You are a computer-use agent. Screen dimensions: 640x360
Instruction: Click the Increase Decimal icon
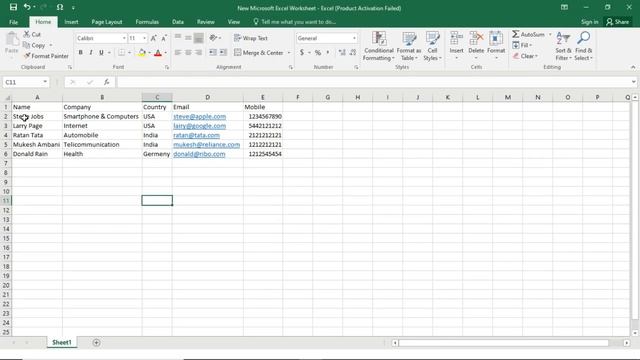(342, 53)
